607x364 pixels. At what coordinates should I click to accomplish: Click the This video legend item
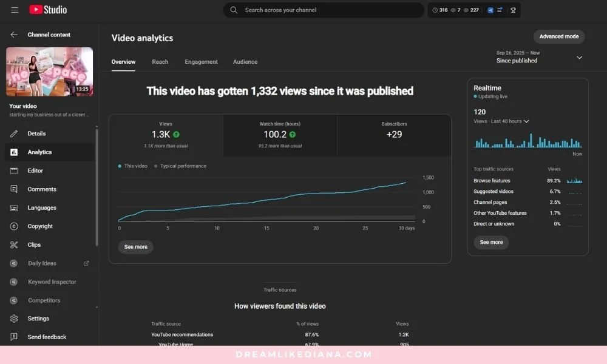pos(132,166)
